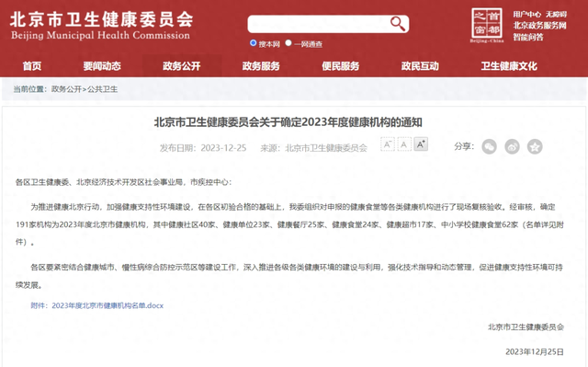
Task: Click the 来源: 北京市卫生健康委员会 text
Action: [x=313, y=148]
